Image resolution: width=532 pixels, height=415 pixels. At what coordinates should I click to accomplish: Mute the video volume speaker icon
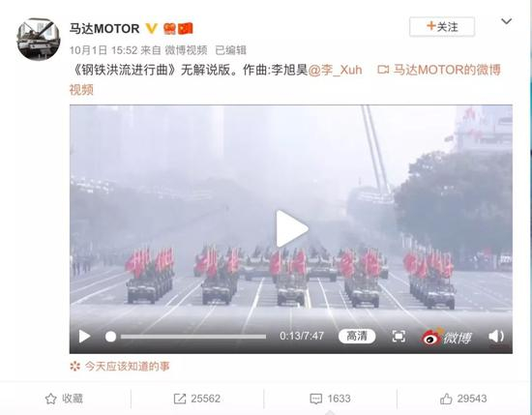coord(496,337)
